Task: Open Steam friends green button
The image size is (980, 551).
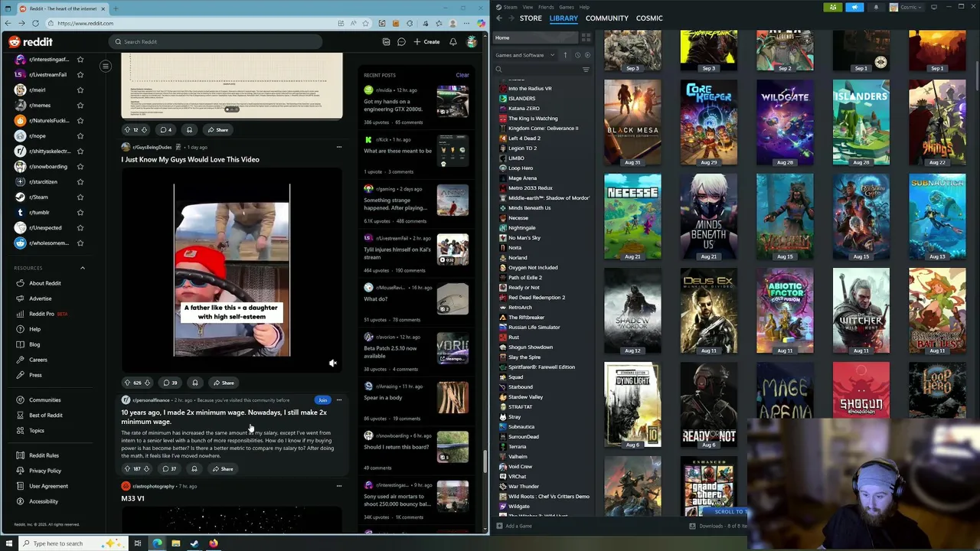Action: (x=833, y=7)
